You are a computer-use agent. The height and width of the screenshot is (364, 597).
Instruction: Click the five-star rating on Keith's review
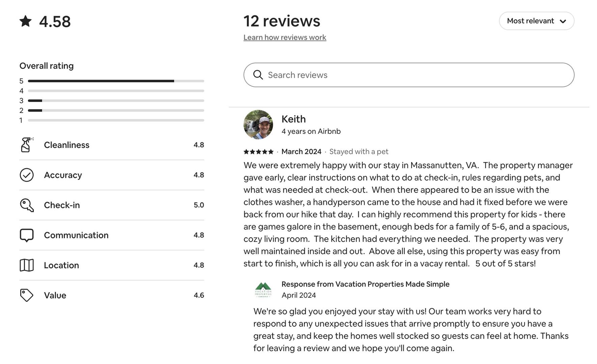pyautogui.click(x=258, y=152)
